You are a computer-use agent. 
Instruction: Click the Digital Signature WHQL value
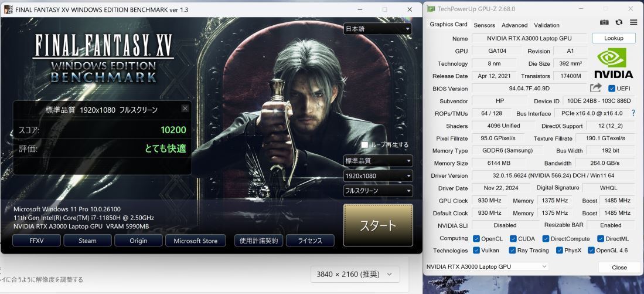(608, 188)
